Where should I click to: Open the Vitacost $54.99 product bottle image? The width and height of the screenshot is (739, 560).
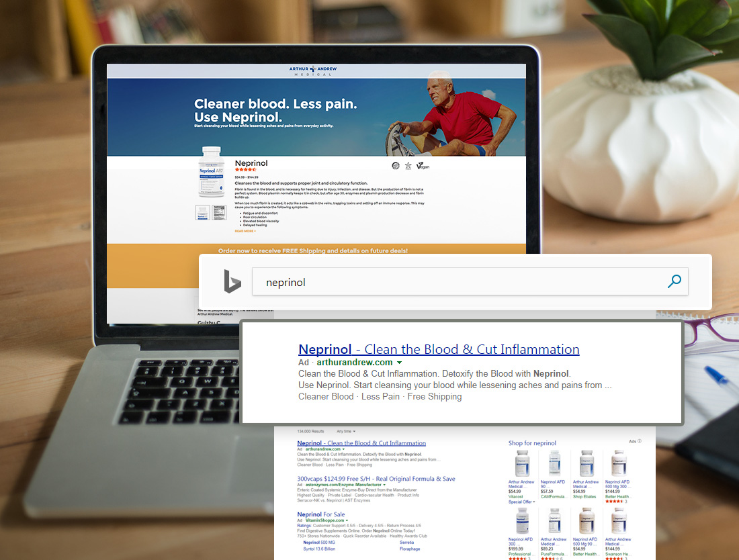522,464
